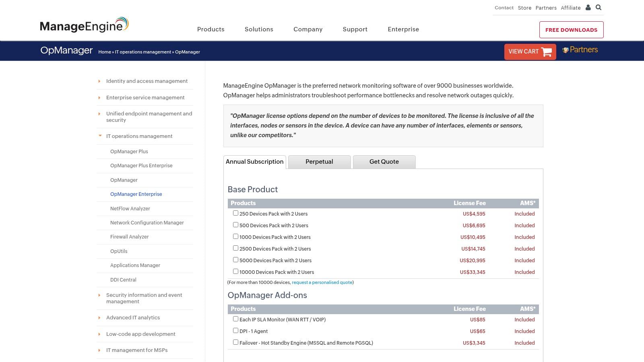This screenshot has width=644, height=362.
Task: Check the Failover - Hot Standby Engine add-on
Action: click(235, 341)
